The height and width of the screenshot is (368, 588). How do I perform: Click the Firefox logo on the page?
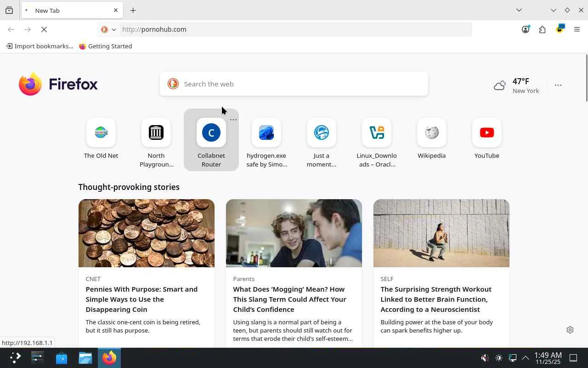[58, 84]
